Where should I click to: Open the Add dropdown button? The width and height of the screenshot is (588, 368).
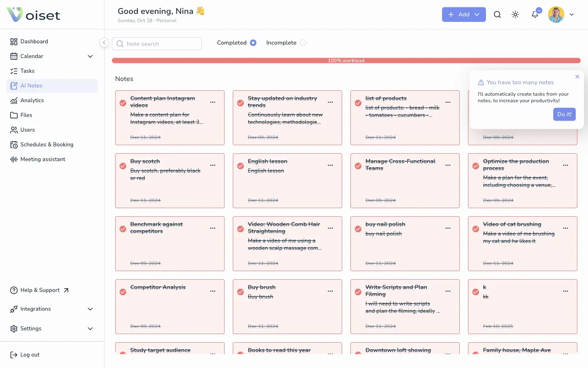pos(464,15)
